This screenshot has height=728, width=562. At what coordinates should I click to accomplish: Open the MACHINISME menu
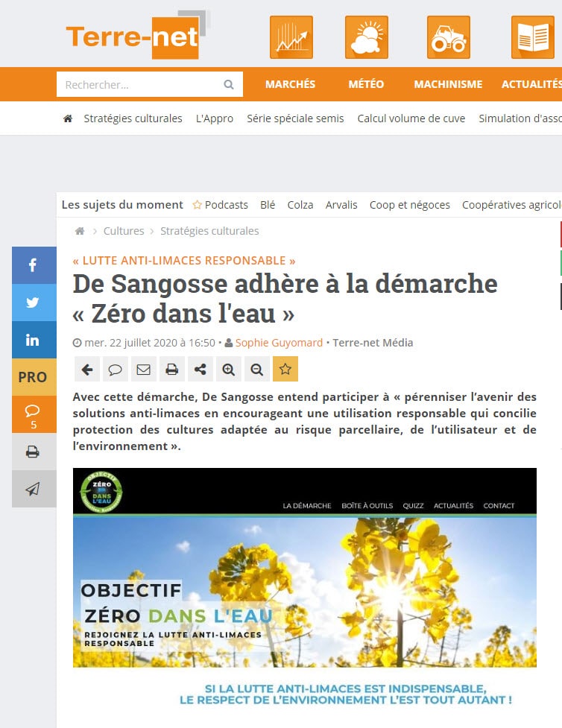448,84
